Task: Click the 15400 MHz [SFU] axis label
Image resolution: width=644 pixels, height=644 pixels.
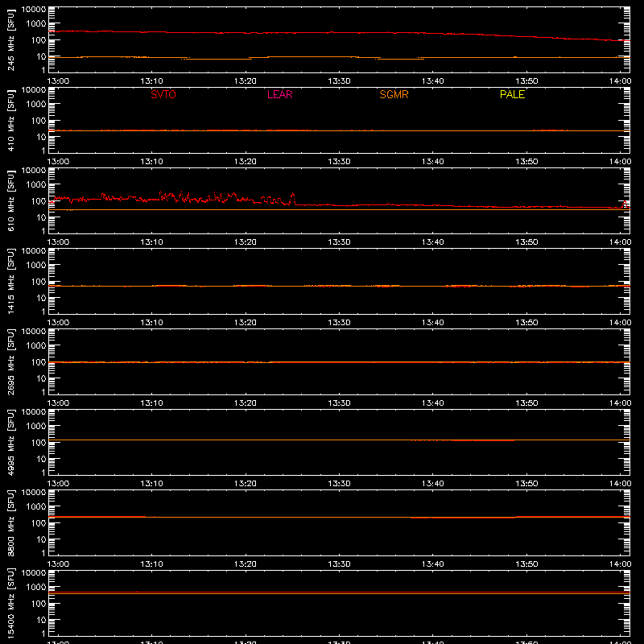Action: pyautogui.click(x=10, y=603)
